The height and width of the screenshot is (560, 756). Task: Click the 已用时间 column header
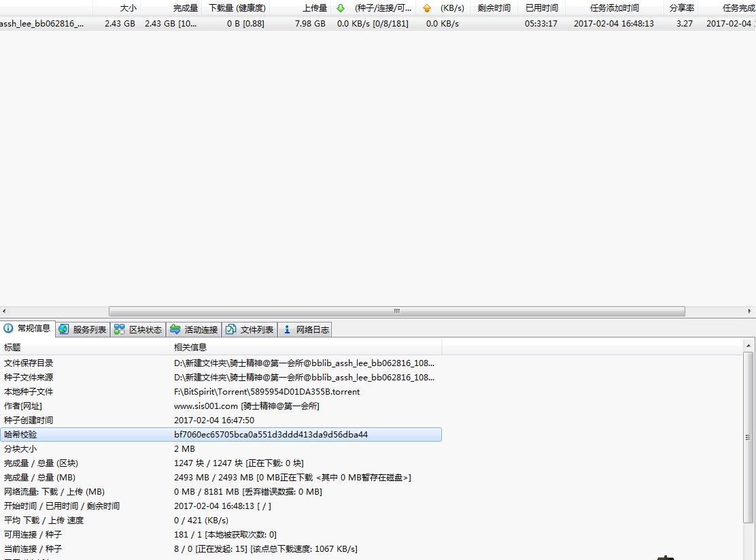(541, 8)
